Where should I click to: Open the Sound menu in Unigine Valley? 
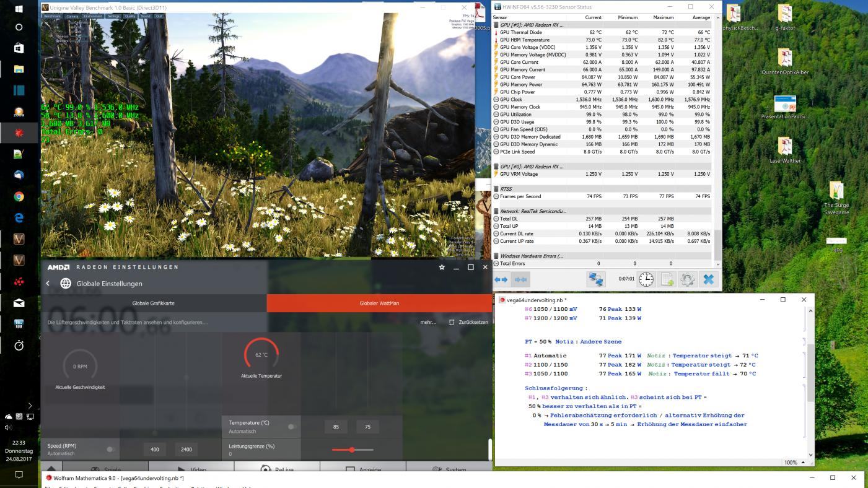pyautogui.click(x=146, y=16)
